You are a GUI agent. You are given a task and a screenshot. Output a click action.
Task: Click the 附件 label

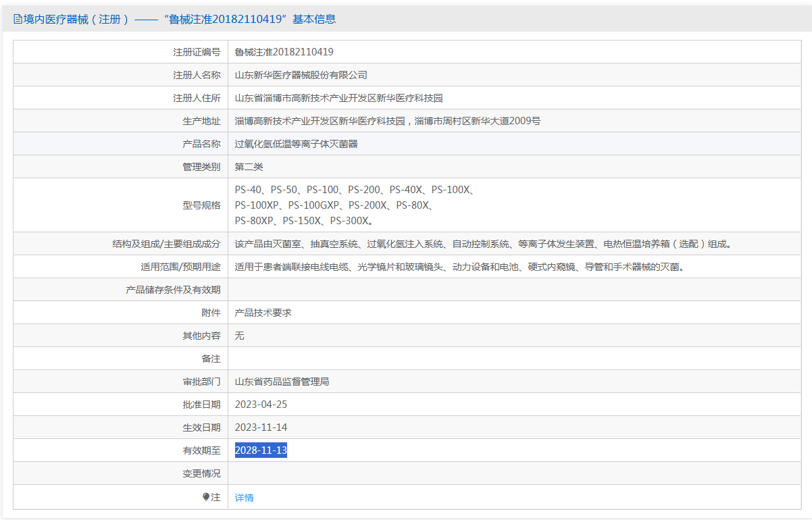click(x=211, y=313)
